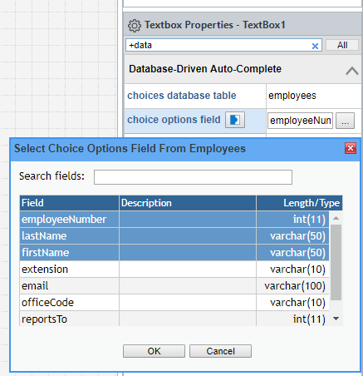Click the Textbox Properties gear icon
The image size is (363, 376).
click(x=134, y=26)
